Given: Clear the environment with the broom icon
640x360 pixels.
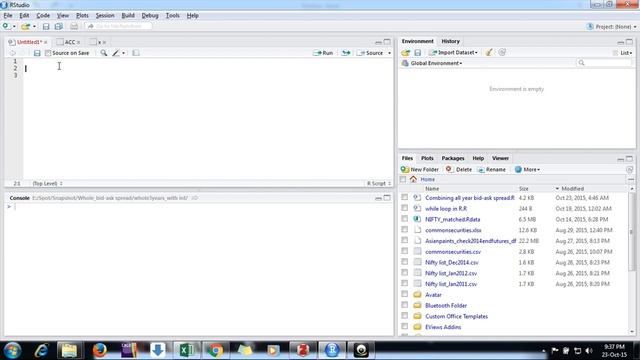Looking at the screenshot, I should pyautogui.click(x=489, y=52).
